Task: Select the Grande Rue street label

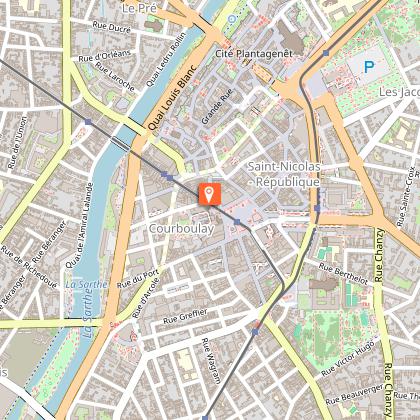Action: [217, 107]
